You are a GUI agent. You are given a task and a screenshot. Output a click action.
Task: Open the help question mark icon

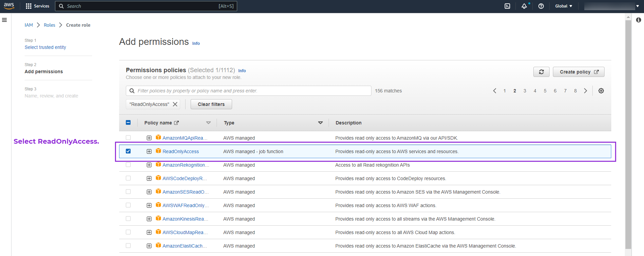coord(541,6)
